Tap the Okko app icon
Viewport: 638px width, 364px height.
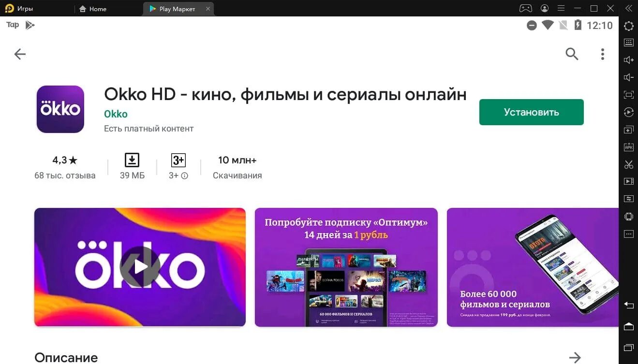pyautogui.click(x=60, y=109)
